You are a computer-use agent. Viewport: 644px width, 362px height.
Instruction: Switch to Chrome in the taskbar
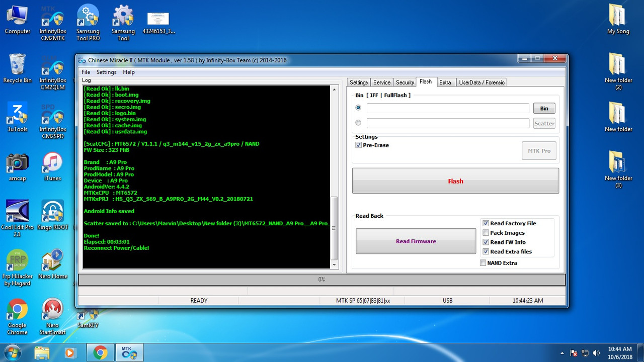coord(101,353)
